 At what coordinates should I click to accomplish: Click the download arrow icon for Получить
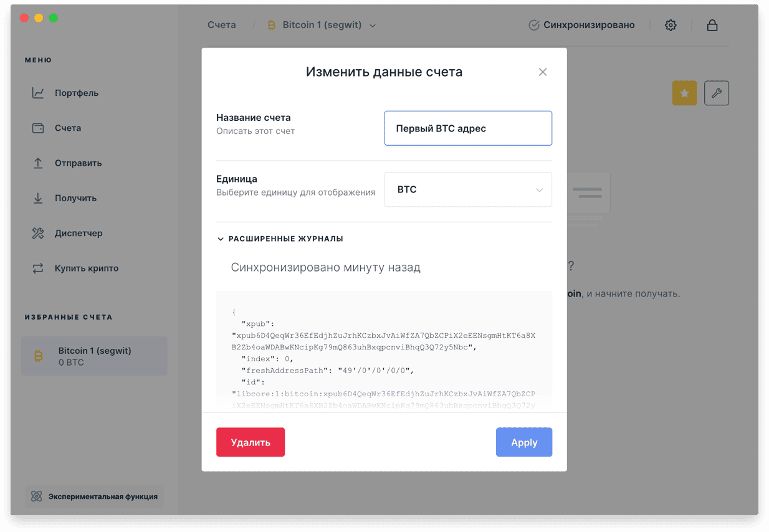coord(38,198)
